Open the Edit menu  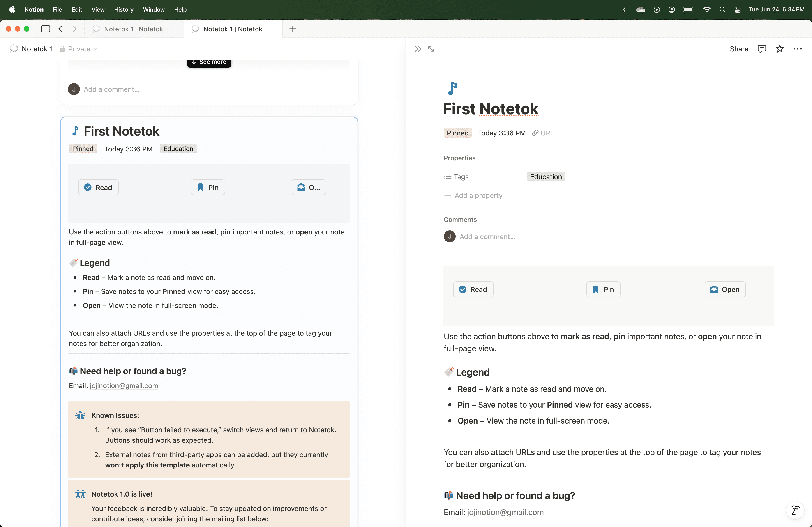(x=77, y=9)
